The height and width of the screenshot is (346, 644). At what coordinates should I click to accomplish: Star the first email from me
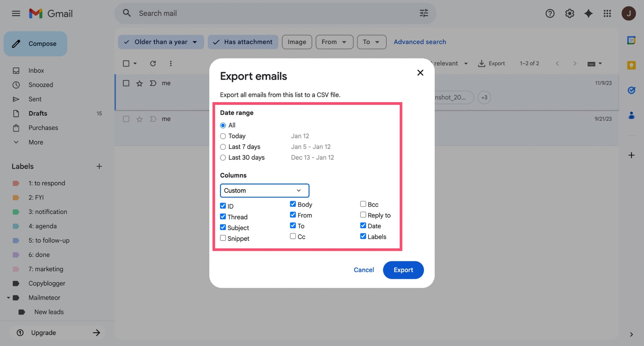tap(139, 83)
